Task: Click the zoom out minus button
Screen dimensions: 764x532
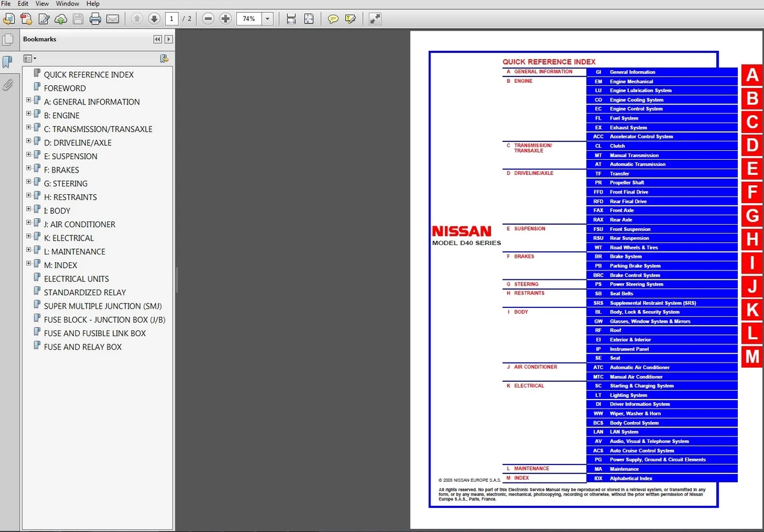Action: coord(208,19)
